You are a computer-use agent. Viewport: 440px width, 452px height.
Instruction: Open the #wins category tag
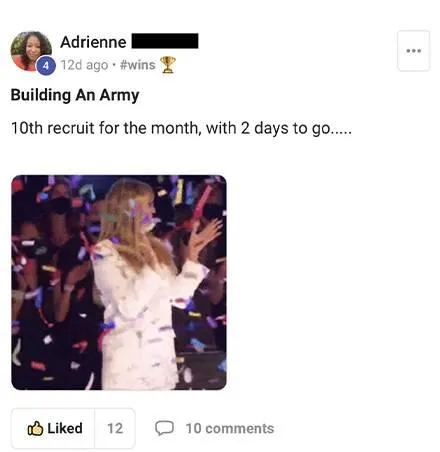pyautogui.click(x=137, y=65)
